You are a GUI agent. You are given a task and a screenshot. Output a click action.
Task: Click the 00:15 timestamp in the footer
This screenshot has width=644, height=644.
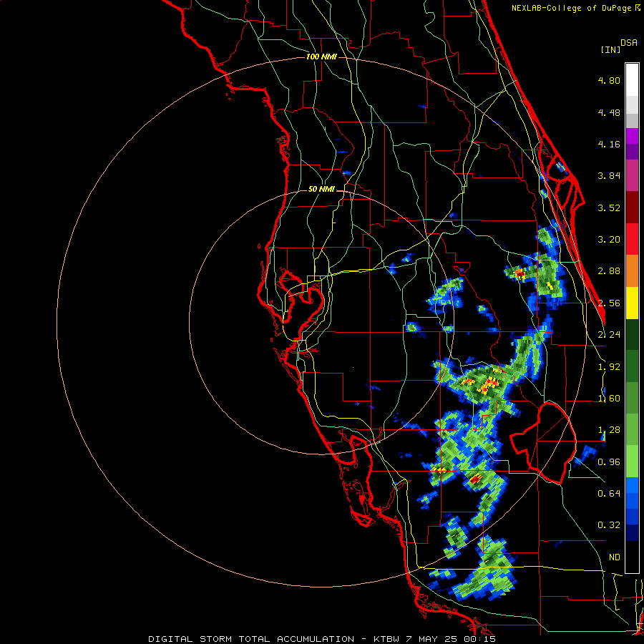(481, 639)
